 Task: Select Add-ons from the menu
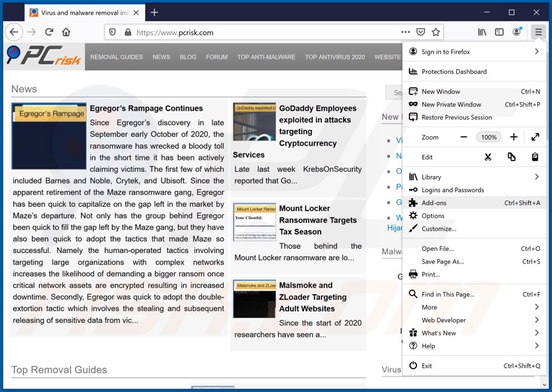[x=434, y=203]
